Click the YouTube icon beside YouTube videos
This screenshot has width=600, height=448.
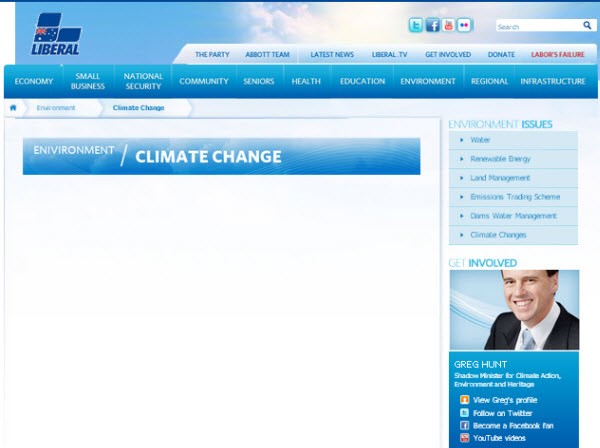(464, 438)
